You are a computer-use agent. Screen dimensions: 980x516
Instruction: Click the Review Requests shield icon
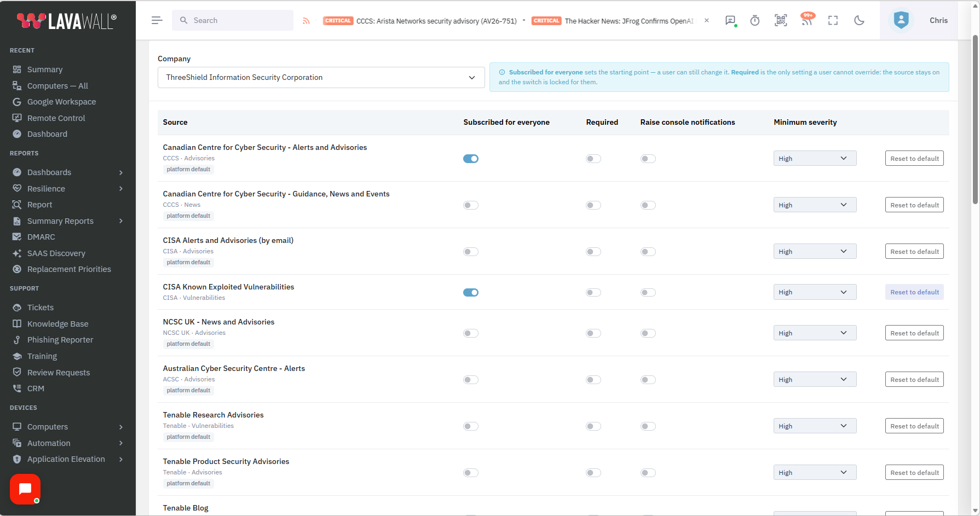(x=17, y=373)
